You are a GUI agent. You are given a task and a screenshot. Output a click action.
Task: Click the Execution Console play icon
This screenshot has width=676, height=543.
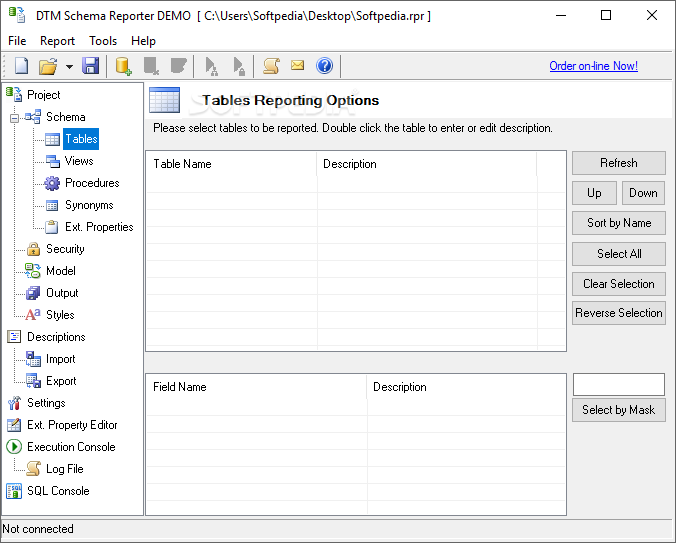pos(14,447)
